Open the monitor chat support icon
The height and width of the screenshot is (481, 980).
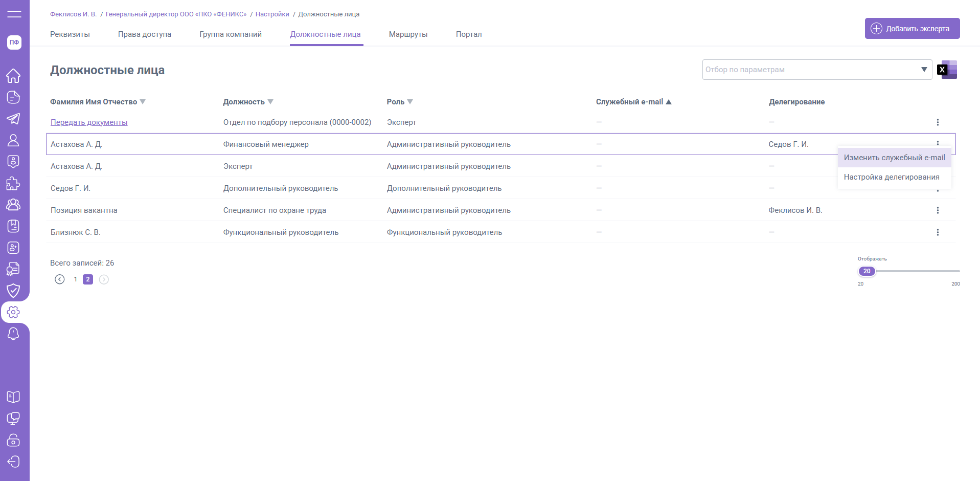(13, 419)
